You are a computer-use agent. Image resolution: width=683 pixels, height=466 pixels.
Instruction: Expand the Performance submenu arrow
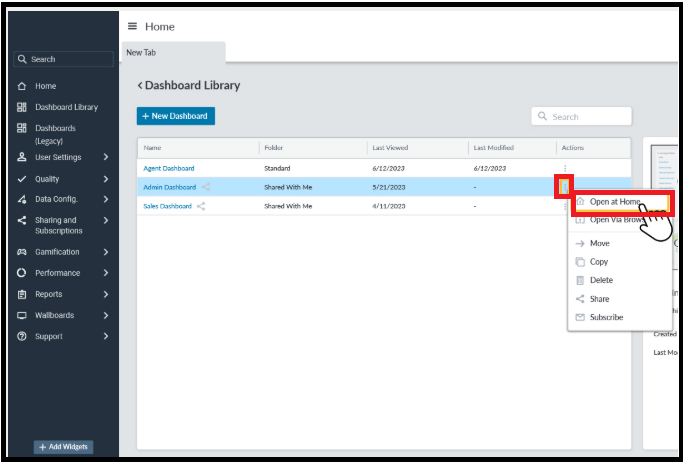point(106,273)
